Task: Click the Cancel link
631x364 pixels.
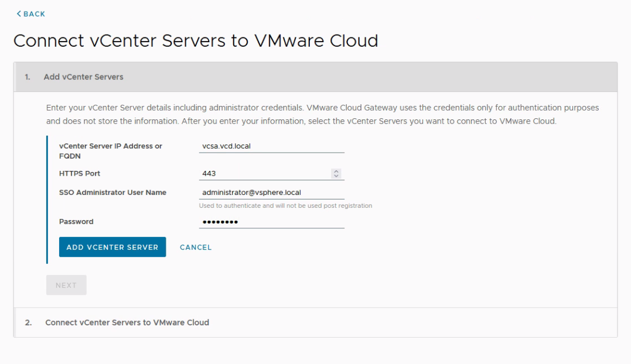Action: [196, 248]
